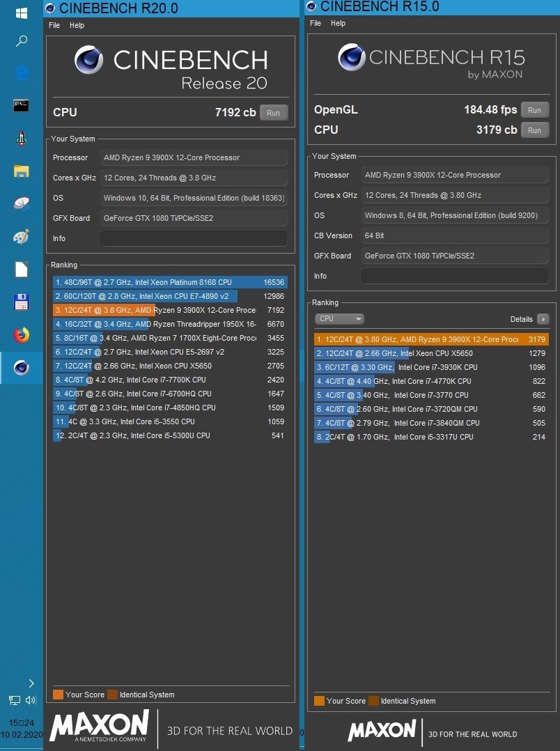Open the taskbar search magnifier
Viewport: 560px width, 751px height.
tap(21, 40)
